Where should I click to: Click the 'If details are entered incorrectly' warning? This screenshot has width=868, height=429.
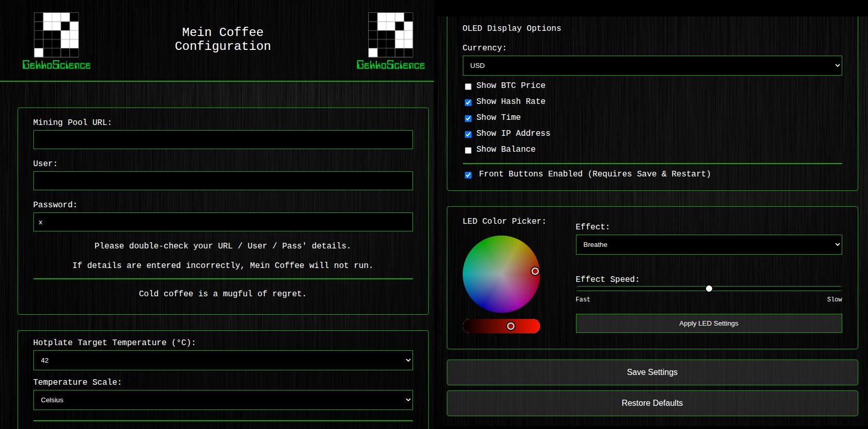click(x=223, y=265)
